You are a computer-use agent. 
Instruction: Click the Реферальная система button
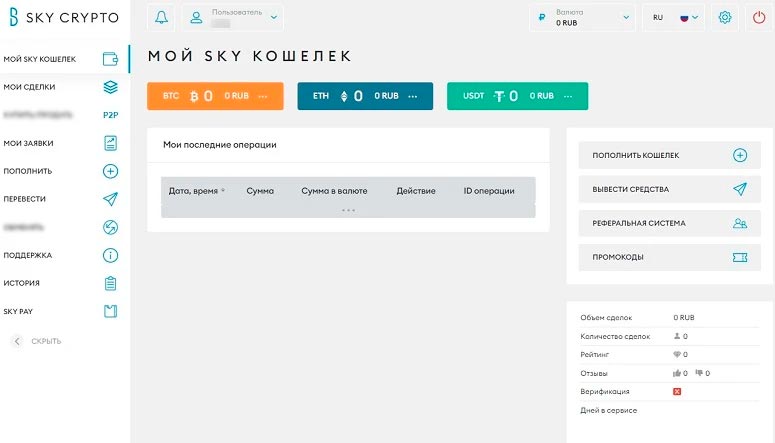coord(662,223)
